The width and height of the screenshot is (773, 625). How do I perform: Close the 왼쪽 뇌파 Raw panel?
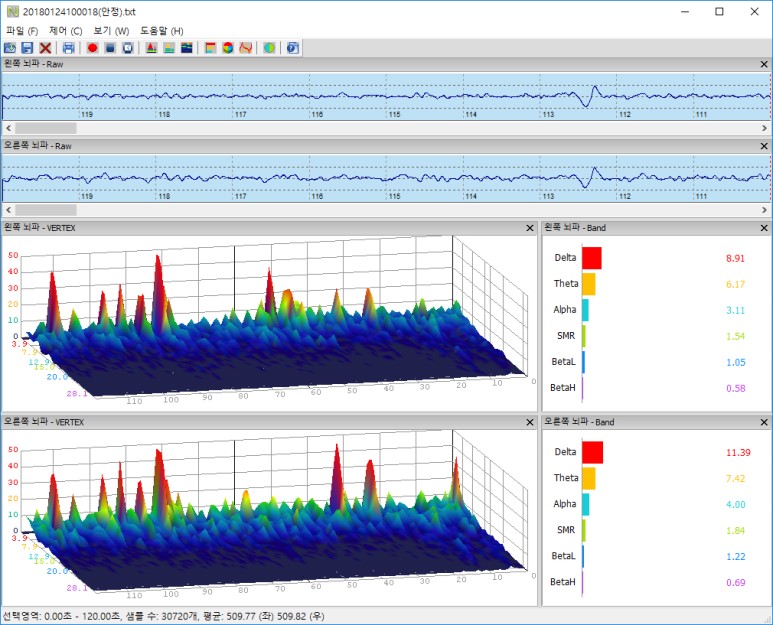tap(764, 64)
